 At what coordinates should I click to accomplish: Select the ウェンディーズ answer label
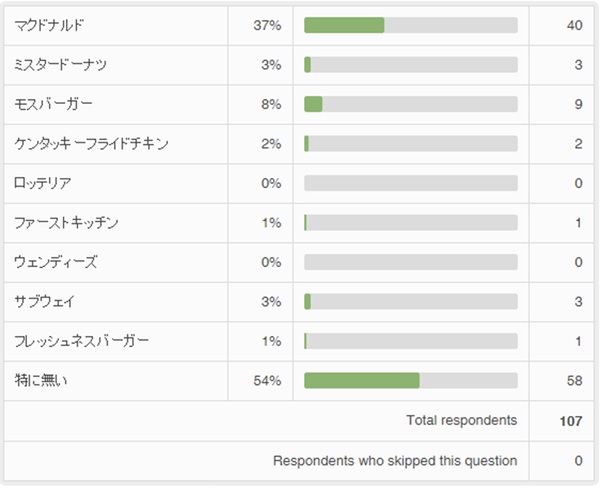tap(56, 262)
